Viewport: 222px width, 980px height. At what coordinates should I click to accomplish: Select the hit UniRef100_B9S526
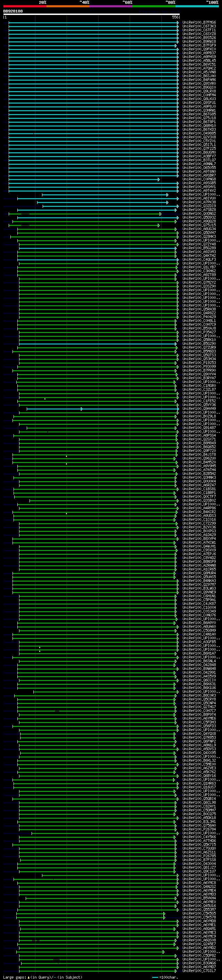(x=199, y=38)
